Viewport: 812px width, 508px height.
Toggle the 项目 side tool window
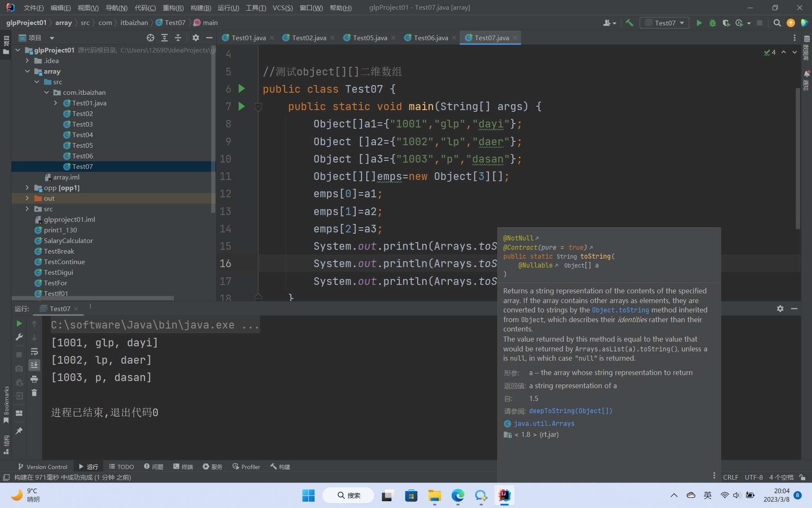pyautogui.click(x=6, y=45)
